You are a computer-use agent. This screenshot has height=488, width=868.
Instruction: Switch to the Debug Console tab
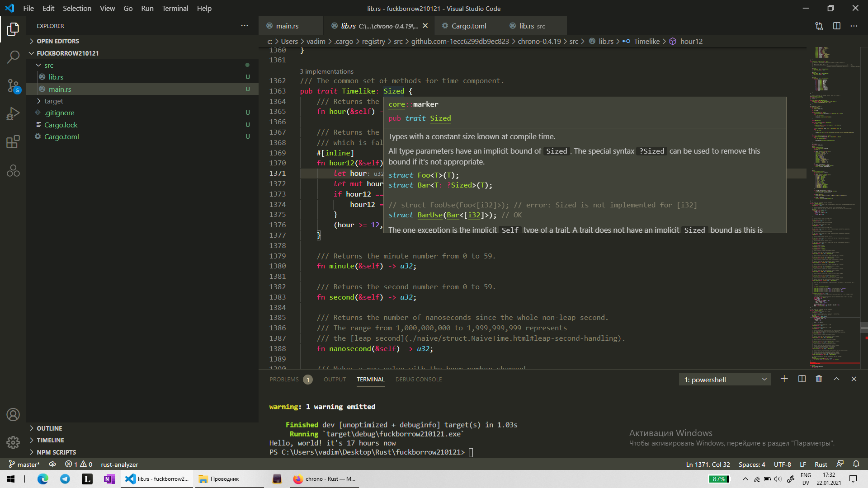click(419, 380)
